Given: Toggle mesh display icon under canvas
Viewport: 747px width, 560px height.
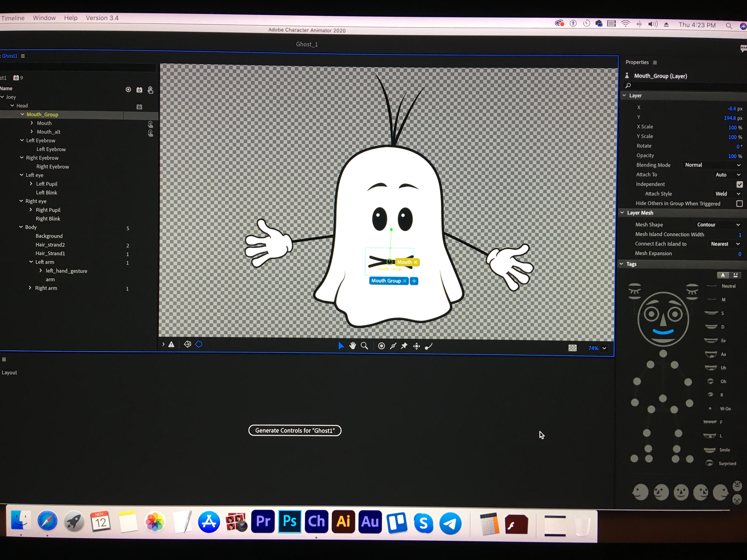Looking at the screenshot, I should pos(187,344).
